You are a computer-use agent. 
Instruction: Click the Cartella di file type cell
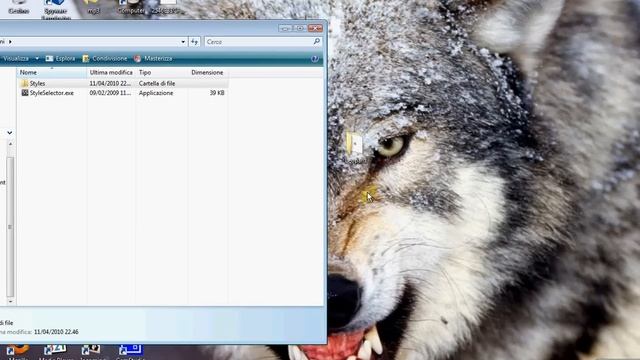[157, 83]
